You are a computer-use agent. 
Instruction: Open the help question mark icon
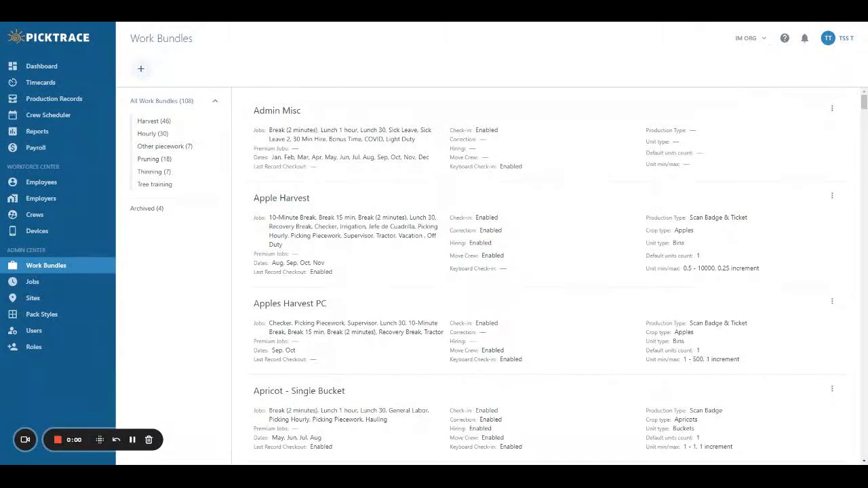785,39
